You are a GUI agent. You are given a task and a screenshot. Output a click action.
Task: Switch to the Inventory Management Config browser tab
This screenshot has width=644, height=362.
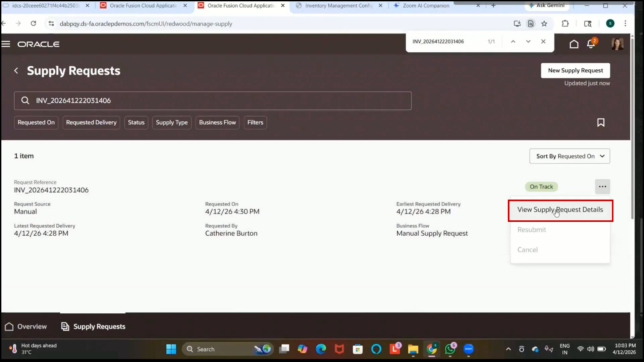point(339,6)
